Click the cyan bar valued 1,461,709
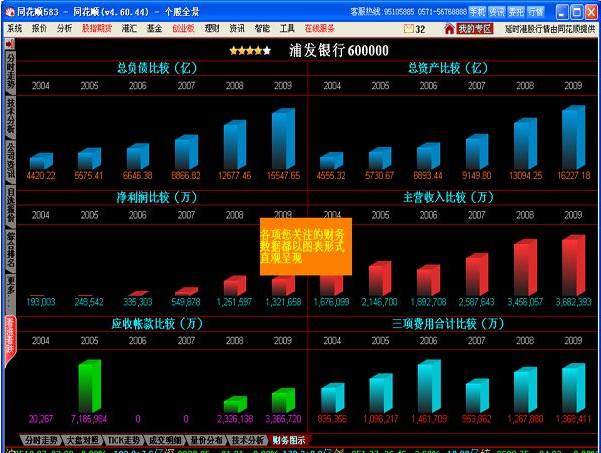Image resolution: width=601 pixels, height=453 pixels. 429,386
